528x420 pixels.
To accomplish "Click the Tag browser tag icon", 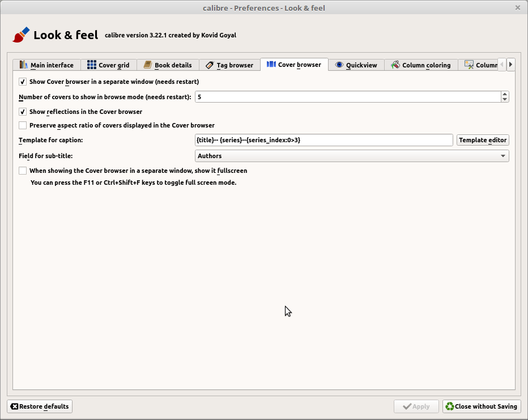I will pos(210,65).
